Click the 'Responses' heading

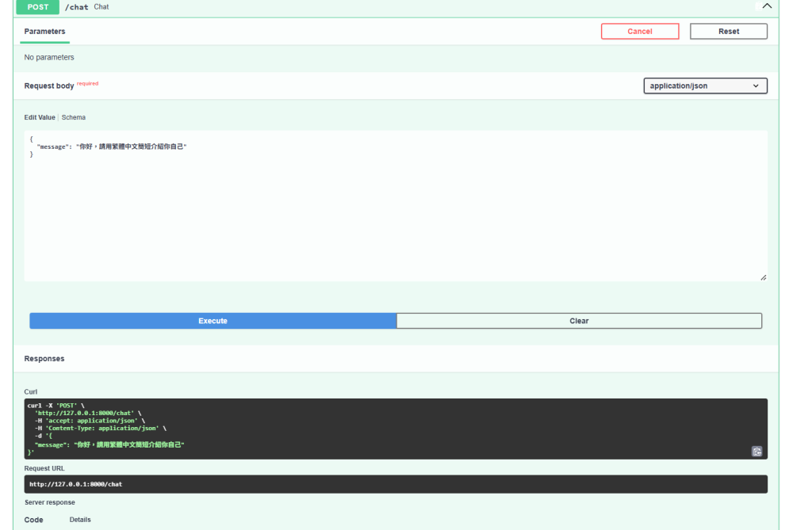[44, 359]
